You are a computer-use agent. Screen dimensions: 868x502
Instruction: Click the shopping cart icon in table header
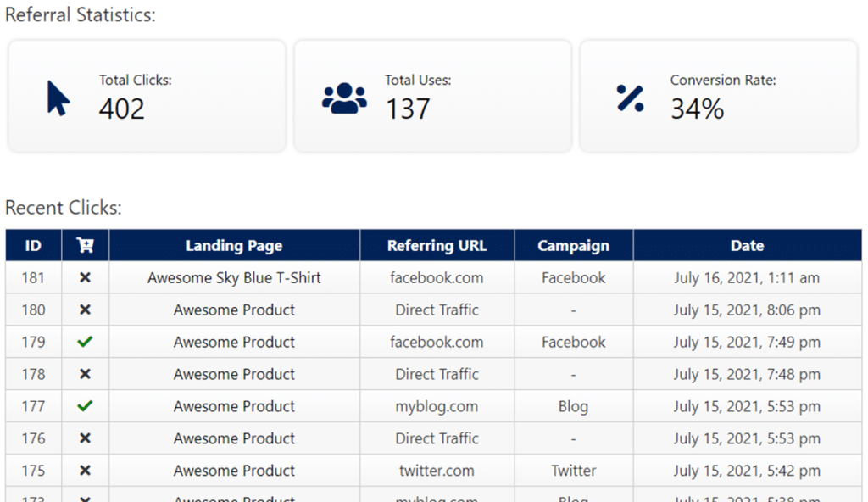coord(85,245)
